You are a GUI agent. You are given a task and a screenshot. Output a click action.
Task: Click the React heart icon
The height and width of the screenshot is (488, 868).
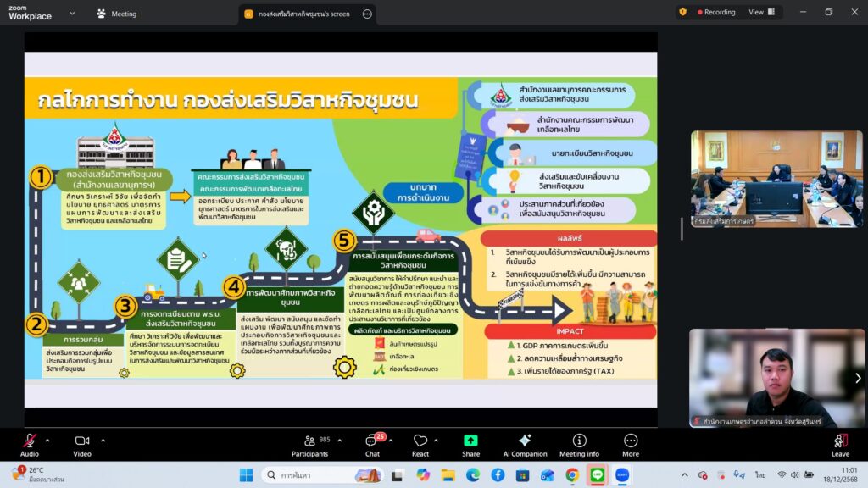pos(420,444)
